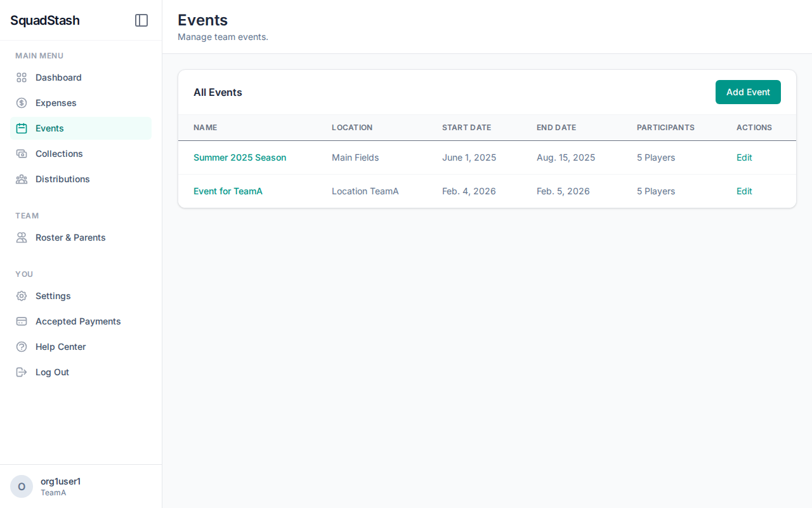Open the Event for TeamA details
Viewport: 812px width, 508px height.
[x=228, y=190]
